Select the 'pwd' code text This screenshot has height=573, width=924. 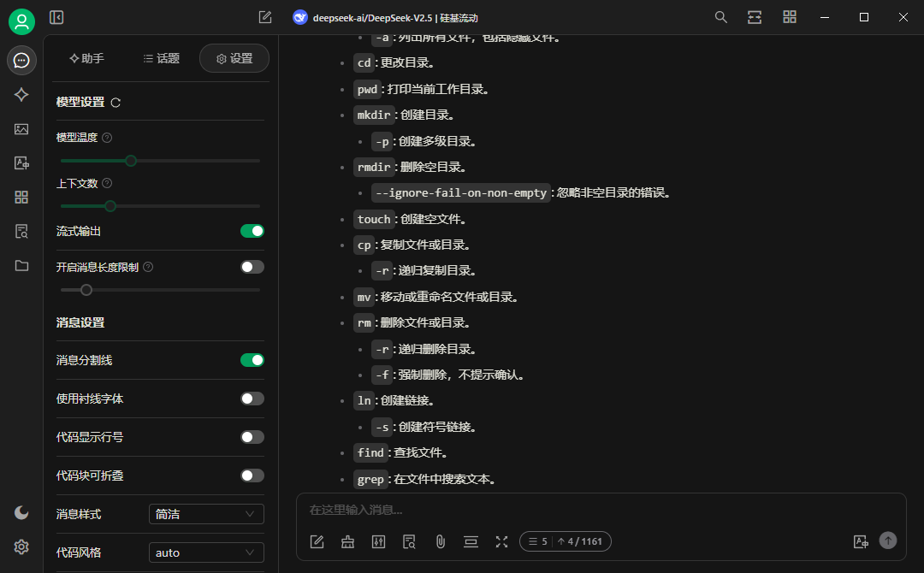367,89
